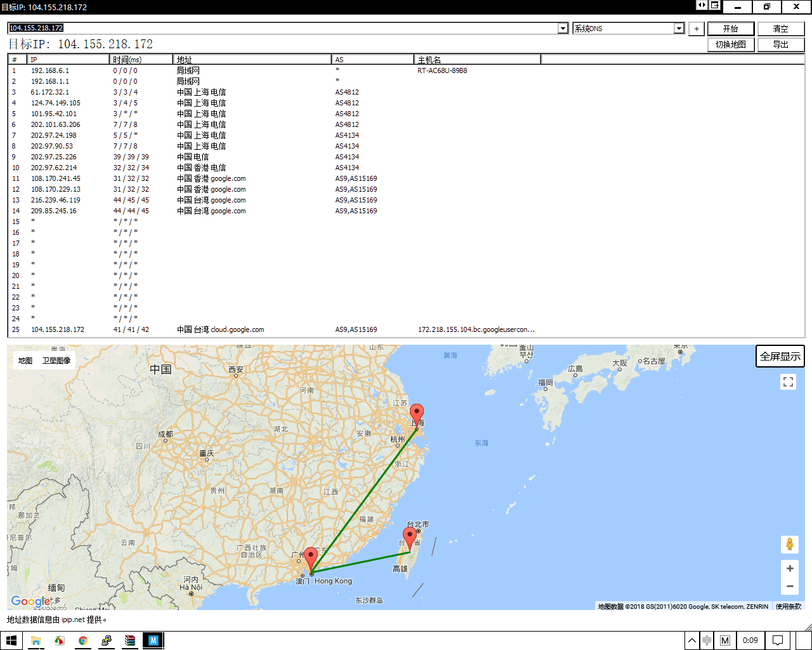Screen dimensions: 812x650
Task: Sort the table by the 时间(ms) column header
Action: 141,59
